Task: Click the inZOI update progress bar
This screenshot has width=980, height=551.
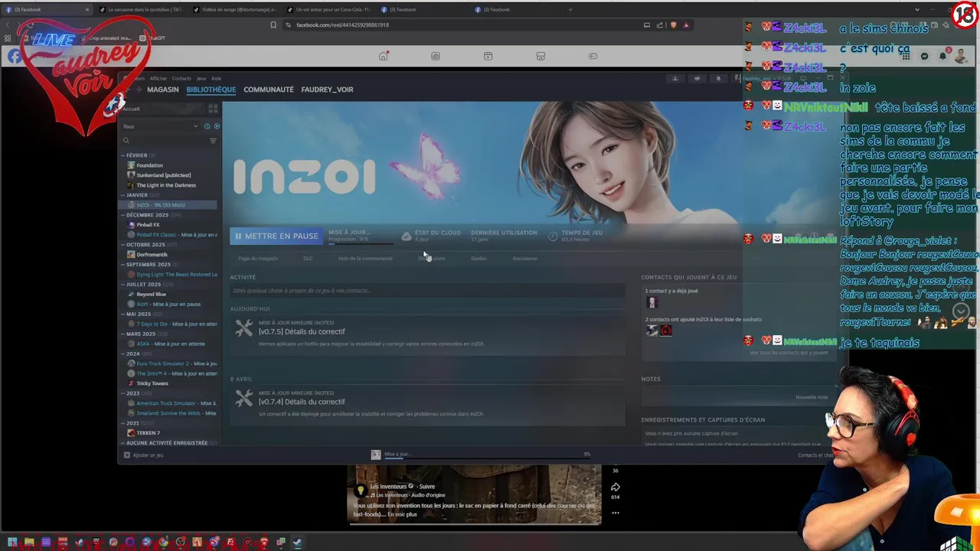Action: point(361,243)
